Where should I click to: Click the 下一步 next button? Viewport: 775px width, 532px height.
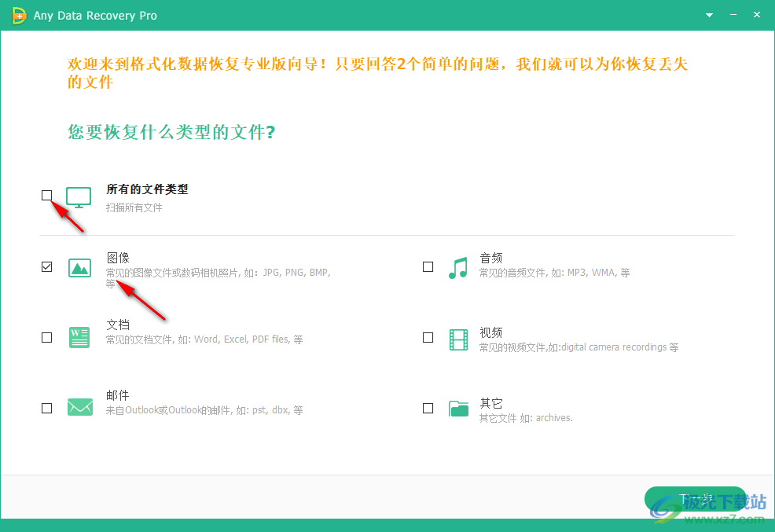pos(696,500)
